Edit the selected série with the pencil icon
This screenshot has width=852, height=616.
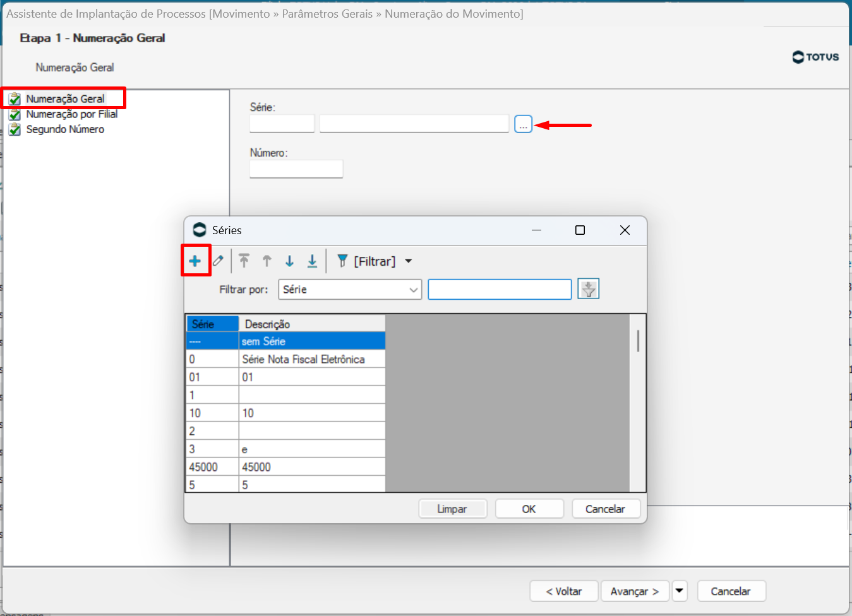pyautogui.click(x=218, y=261)
